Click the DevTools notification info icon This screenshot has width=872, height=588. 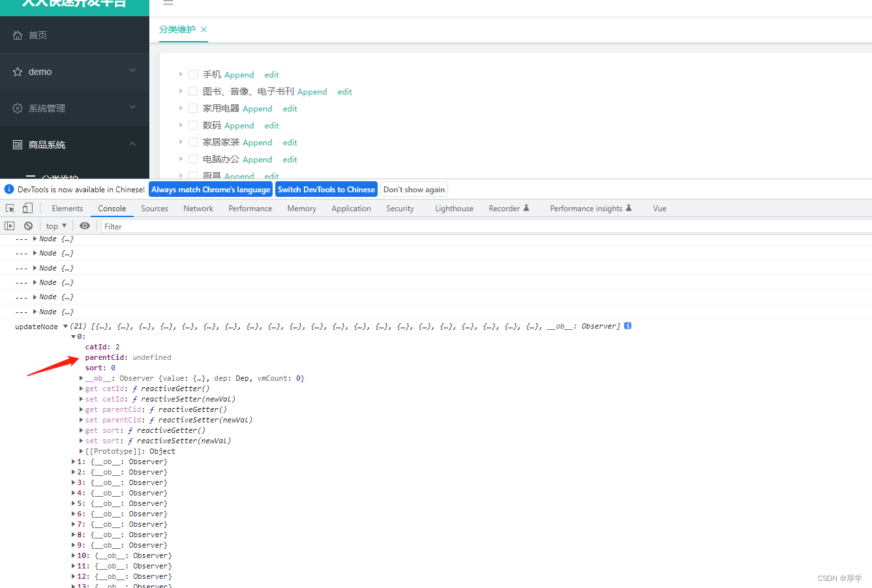9,190
